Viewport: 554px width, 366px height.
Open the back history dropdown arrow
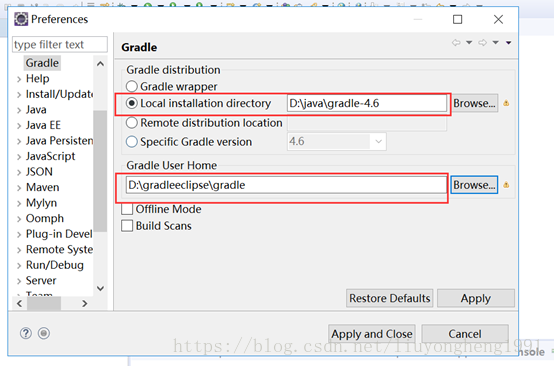click(469, 43)
